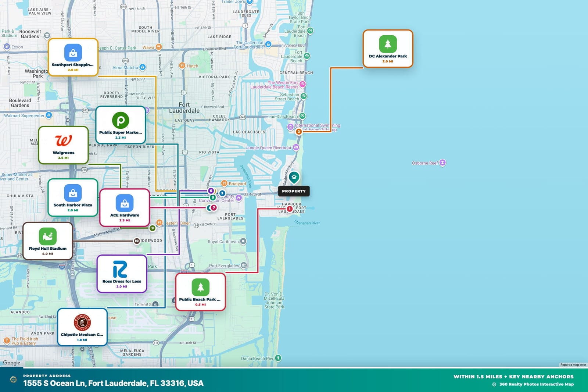Click the Floyd Hull Stadium icon
588x392 pixels.
point(48,236)
